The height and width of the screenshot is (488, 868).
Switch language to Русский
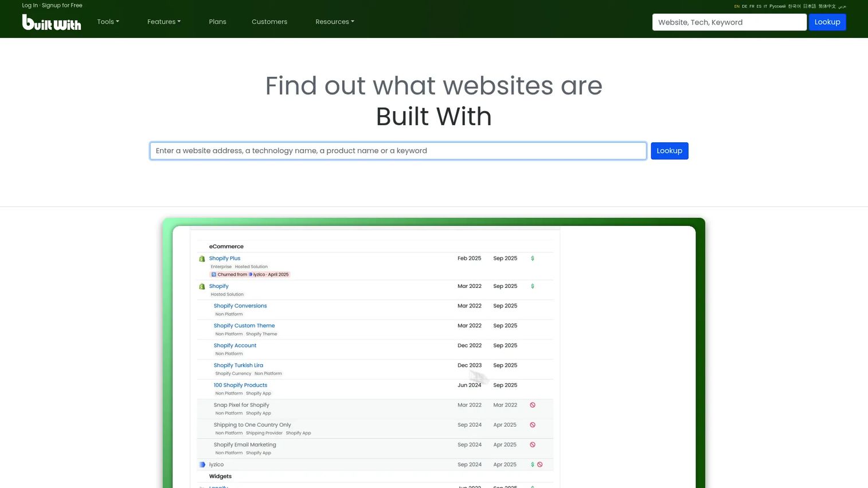coord(777,6)
